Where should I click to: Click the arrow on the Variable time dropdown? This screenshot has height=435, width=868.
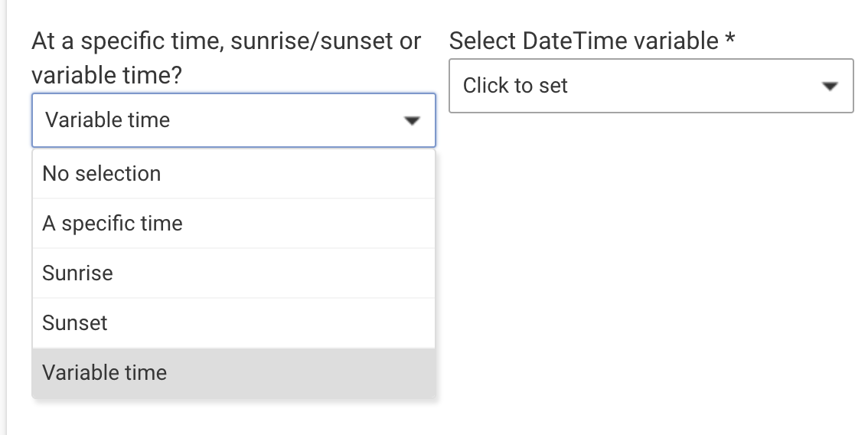point(413,121)
